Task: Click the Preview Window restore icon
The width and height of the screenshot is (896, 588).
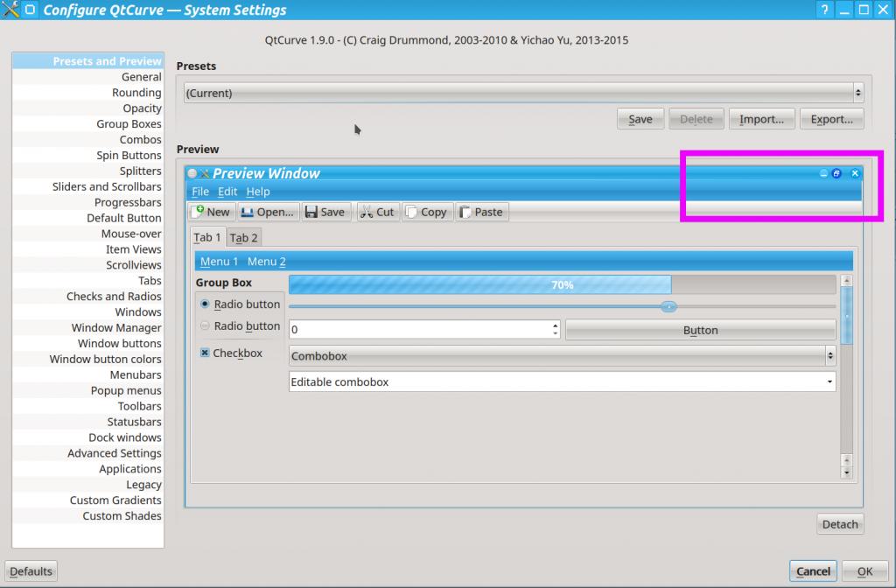Action: click(x=836, y=173)
